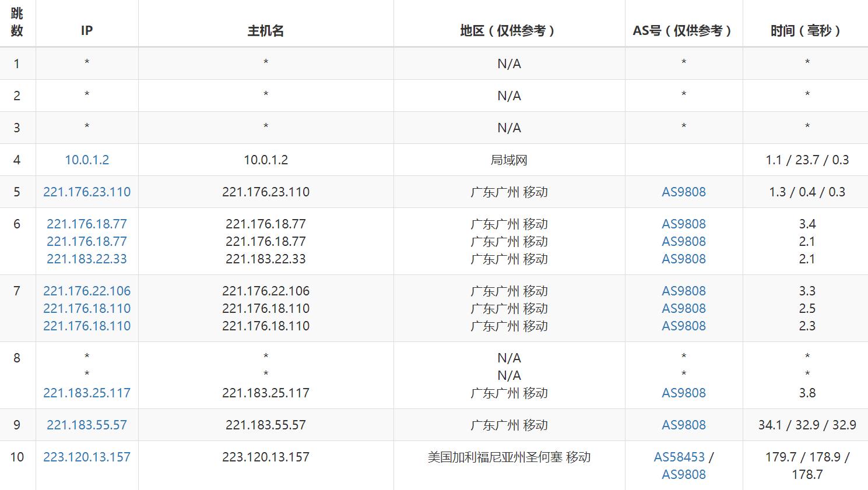Select hostname text 221.176.22.106
The width and height of the screenshot is (868, 490).
coord(266,291)
